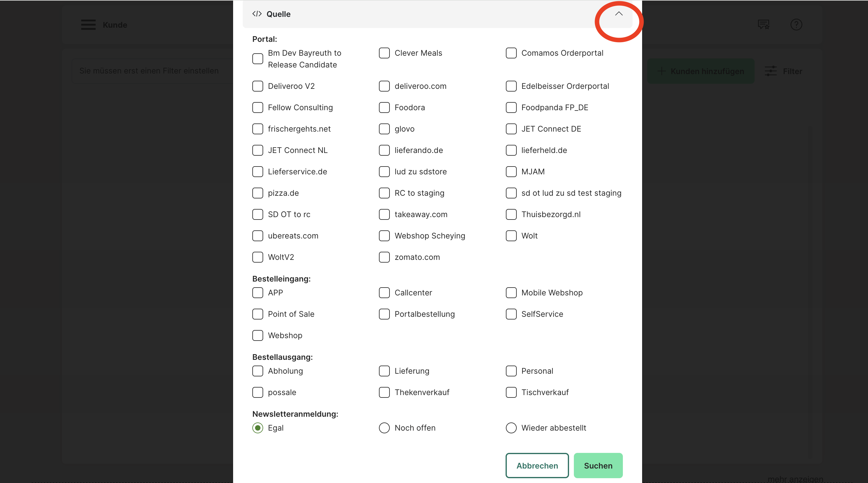Image resolution: width=868 pixels, height=483 pixels.
Task: Open the feedback chat icon
Action: 763,25
